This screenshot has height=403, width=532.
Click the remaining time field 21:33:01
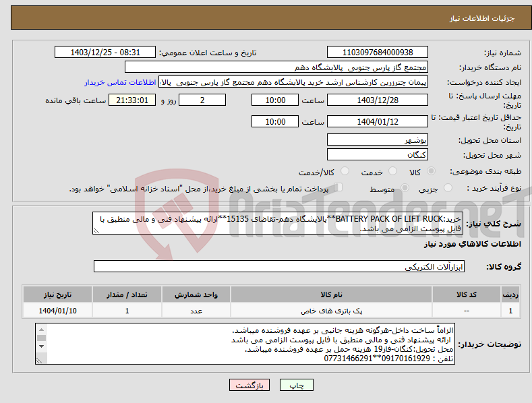(x=132, y=100)
